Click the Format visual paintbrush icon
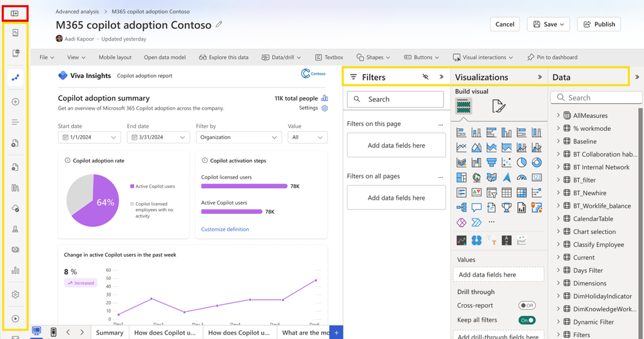 point(498,106)
